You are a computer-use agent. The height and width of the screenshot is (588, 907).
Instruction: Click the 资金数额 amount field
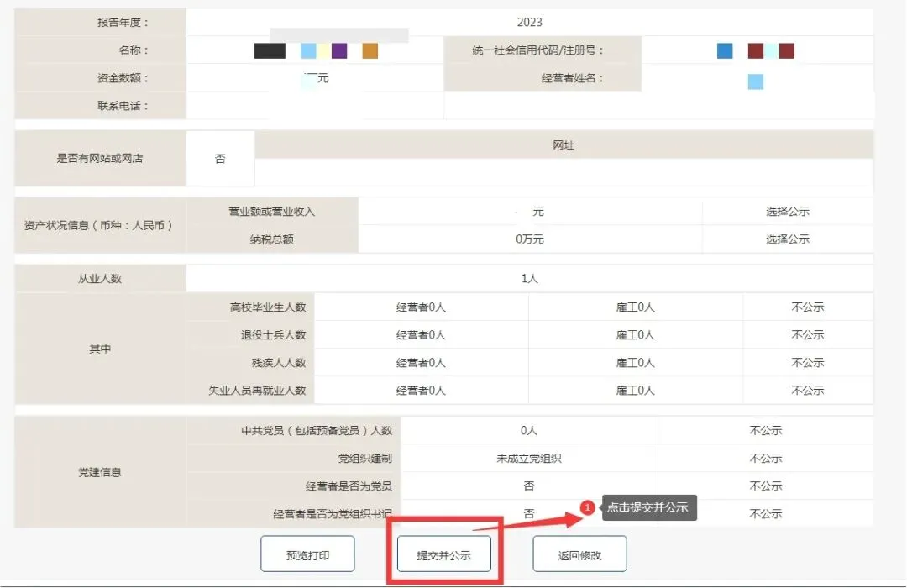tap(315, 78)
